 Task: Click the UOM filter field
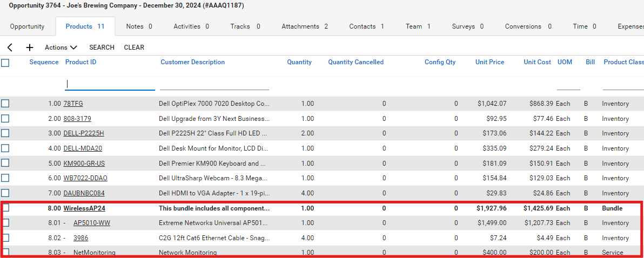click(x=568, y=84)
